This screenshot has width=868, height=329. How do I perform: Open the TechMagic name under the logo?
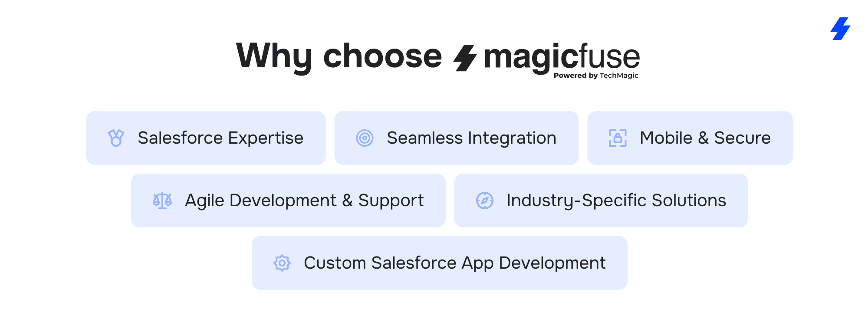[619, 76]
